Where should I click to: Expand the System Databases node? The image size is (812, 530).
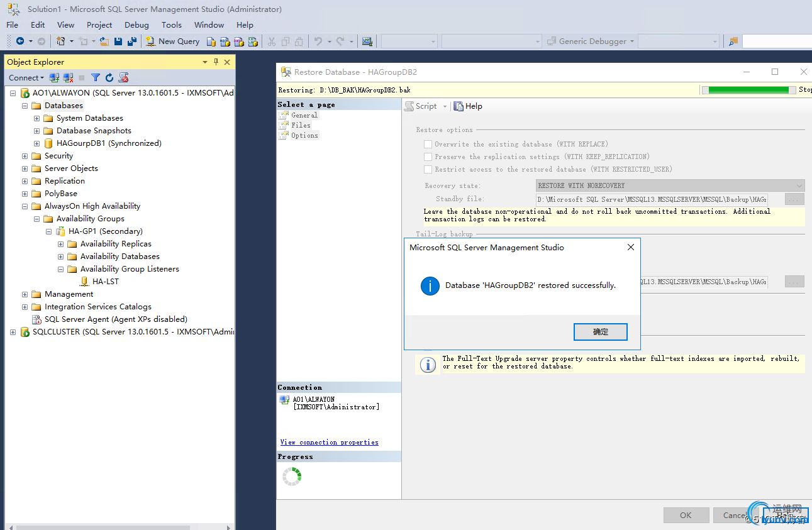(x=37, y=118)
